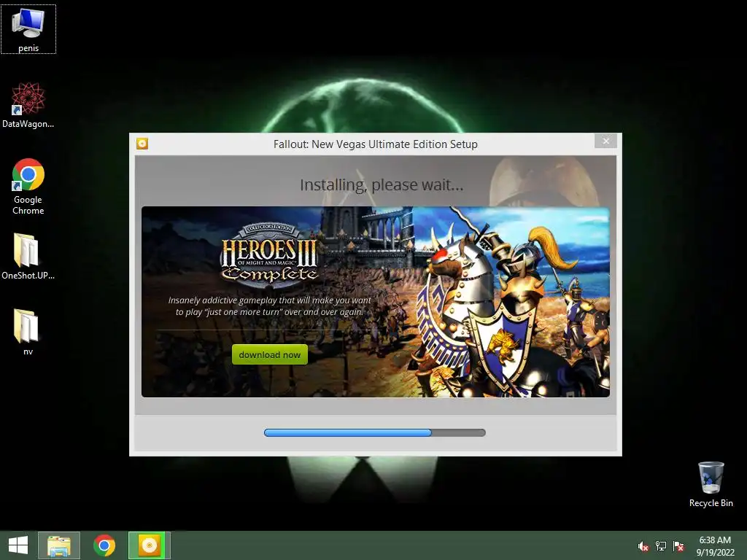747x560 pixels.
Task: Click the taskbar clock showing 6:38 AM
Action: point(715,546)
